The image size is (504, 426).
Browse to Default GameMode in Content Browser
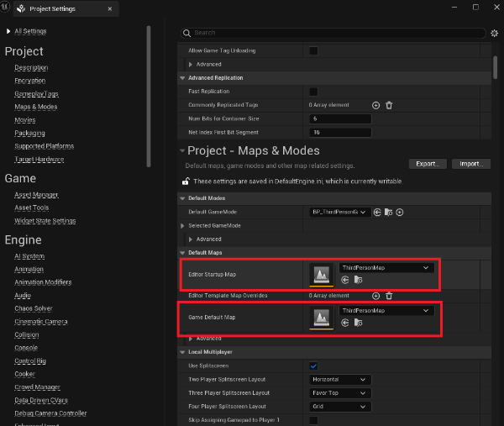pos(389,213)
